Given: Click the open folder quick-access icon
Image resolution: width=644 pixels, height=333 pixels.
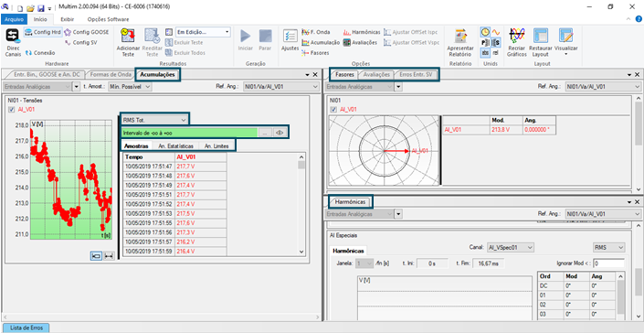Looking at the screenshot, I should coord(30,7).
